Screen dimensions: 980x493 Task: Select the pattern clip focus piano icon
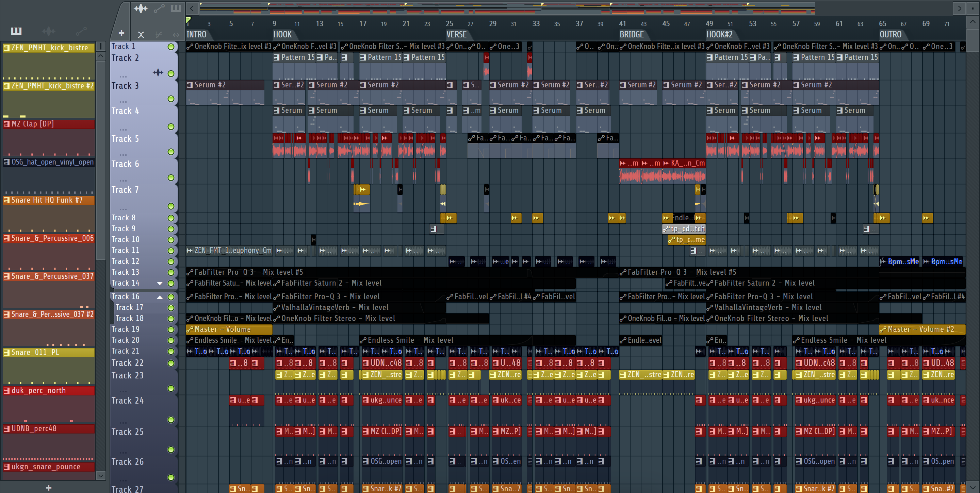pyautogui.click(x=176, y=8)
